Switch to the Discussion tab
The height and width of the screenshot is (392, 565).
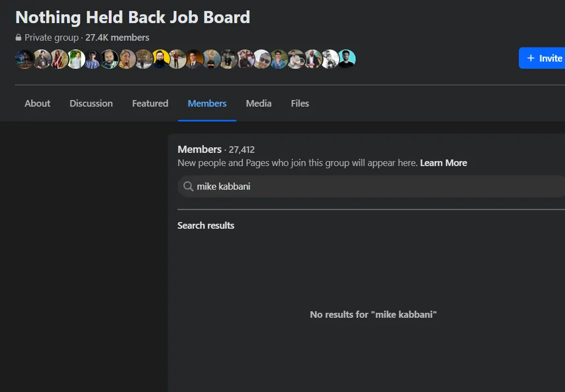tap(91, 103)
